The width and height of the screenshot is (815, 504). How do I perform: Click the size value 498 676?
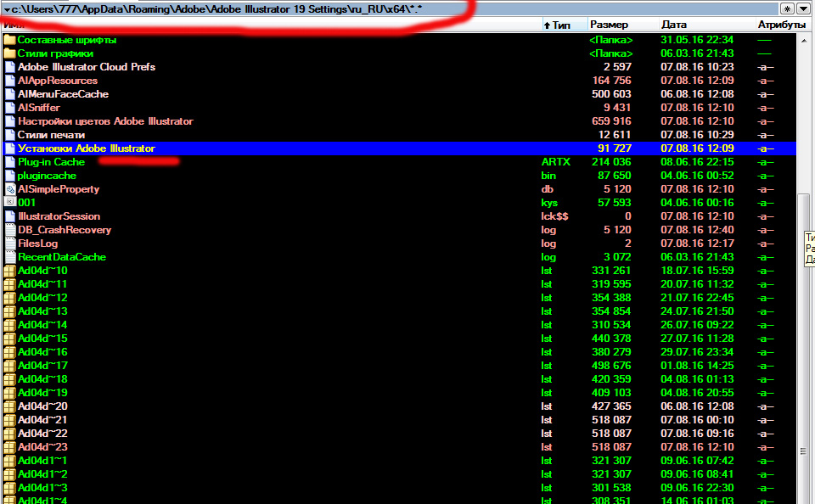click(x=611, y=366)
